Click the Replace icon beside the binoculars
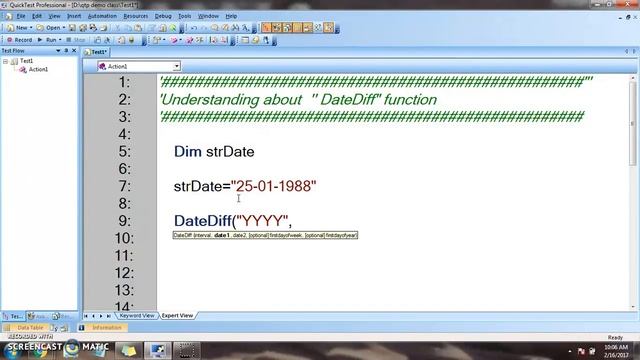640x360 pixels. pyautogui.click(x=246, y=28)
